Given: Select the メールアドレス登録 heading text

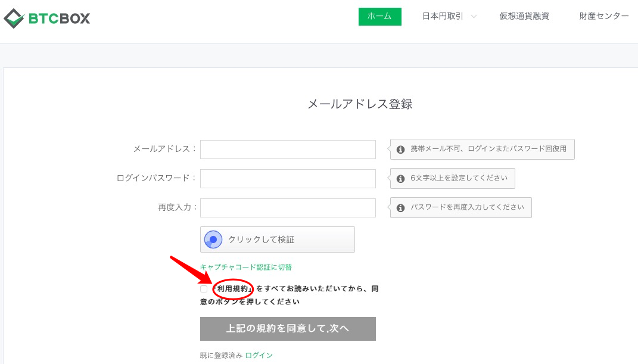Looking at the screenshot, I should (360, 104).
